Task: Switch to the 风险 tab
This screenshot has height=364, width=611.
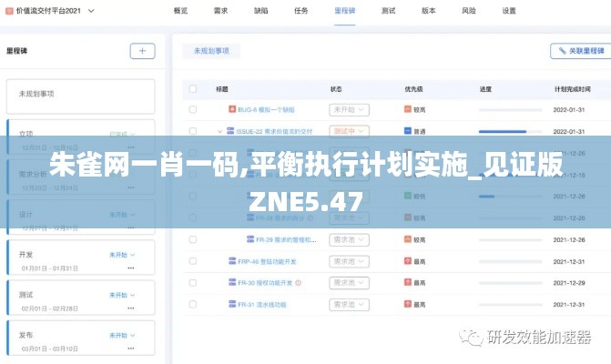Action: (x=469, y=11)
